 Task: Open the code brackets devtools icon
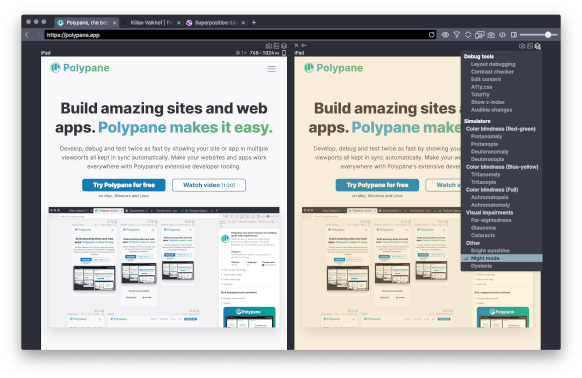(502, 35)
